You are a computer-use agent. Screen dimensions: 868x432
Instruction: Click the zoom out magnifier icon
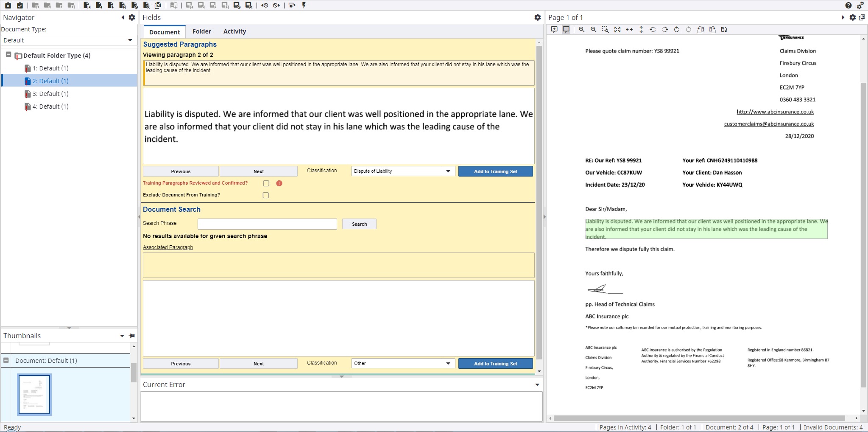593,30
